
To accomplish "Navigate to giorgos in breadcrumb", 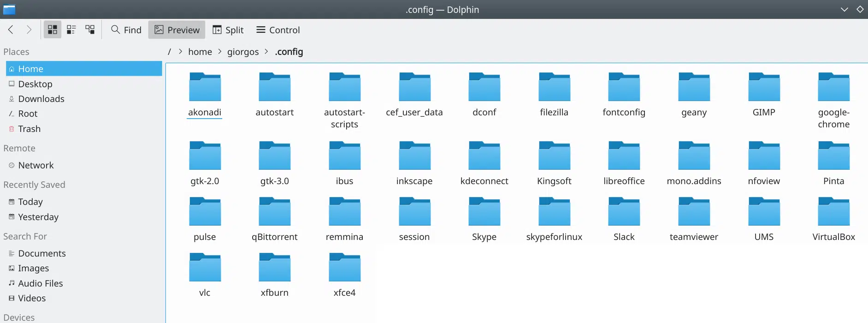I will pyautogui.click(x=243, y=52).
